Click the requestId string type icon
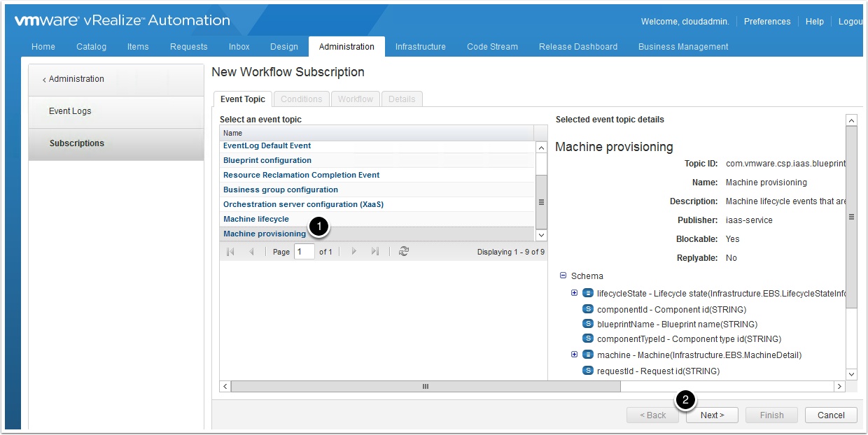868x435 pixels. (588, 371)
